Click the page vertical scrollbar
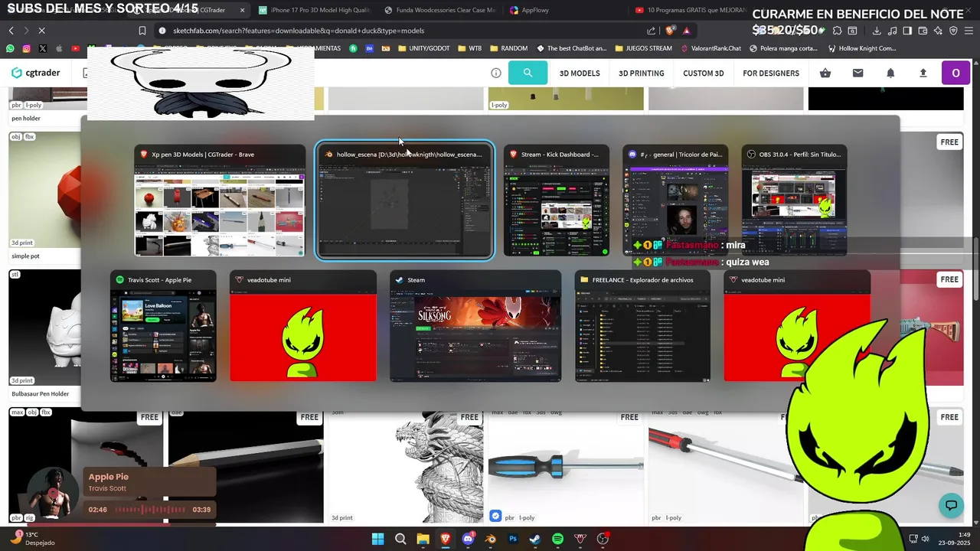The width and height of the screenshot is (980, 551). 975,268
